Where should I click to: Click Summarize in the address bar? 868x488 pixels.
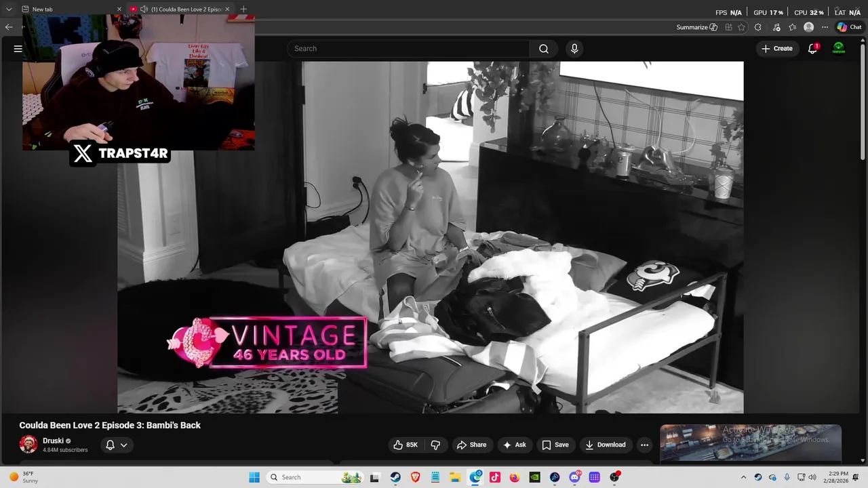coord(696,27)
